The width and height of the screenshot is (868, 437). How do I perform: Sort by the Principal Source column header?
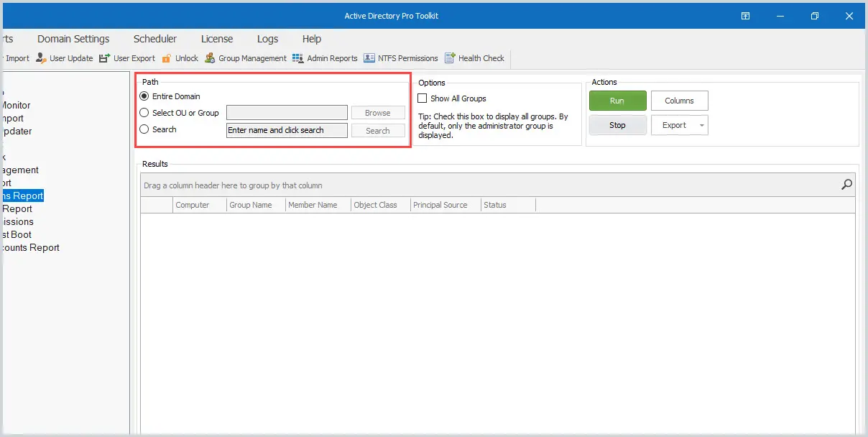point(446,205)
